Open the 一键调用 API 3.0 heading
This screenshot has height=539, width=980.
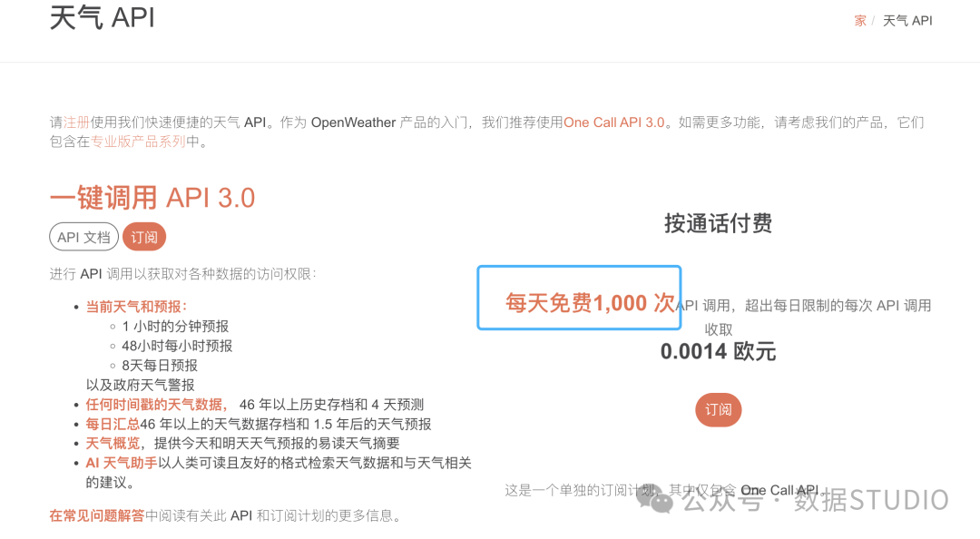(152, 198)
